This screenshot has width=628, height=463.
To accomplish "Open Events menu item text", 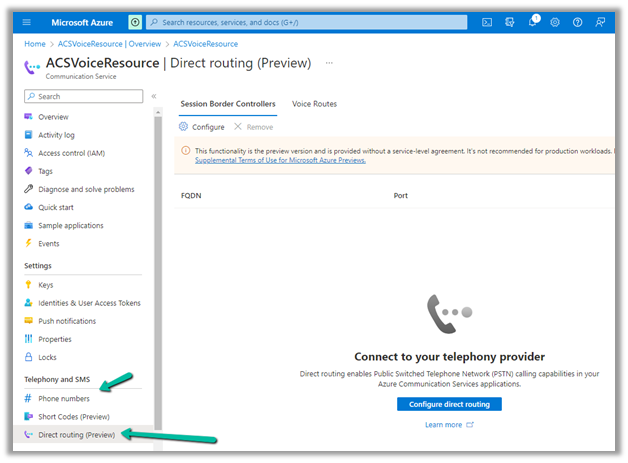I will tap(48, 244).
